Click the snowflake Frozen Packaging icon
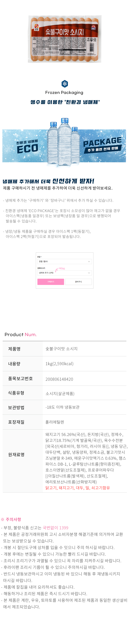This screenshot has height=644, width=129. click(65, 84)
